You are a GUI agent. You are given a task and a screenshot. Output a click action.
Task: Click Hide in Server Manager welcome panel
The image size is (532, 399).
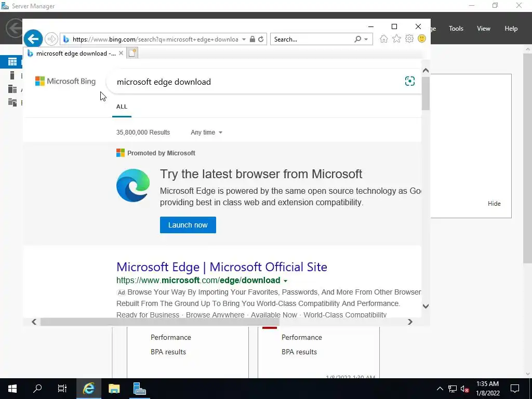click(494, 204)
